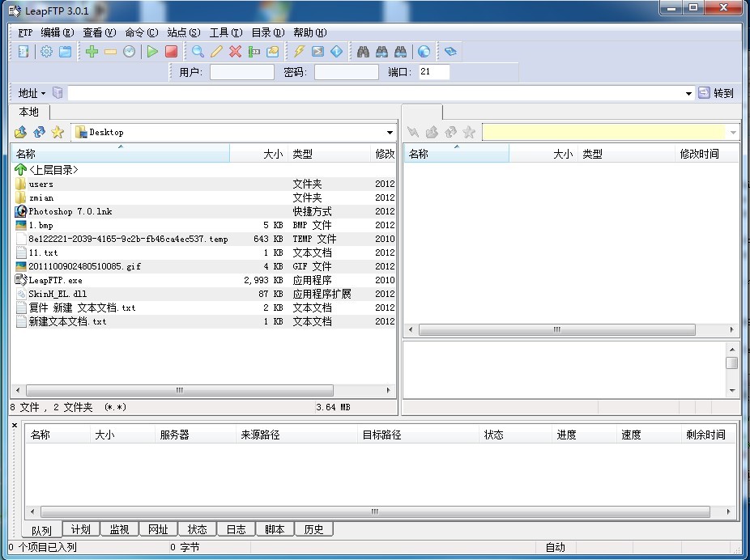Click the gear settings icon in toolbar
This screenshot has width=750, height=560.
click(x=46, y=52)
